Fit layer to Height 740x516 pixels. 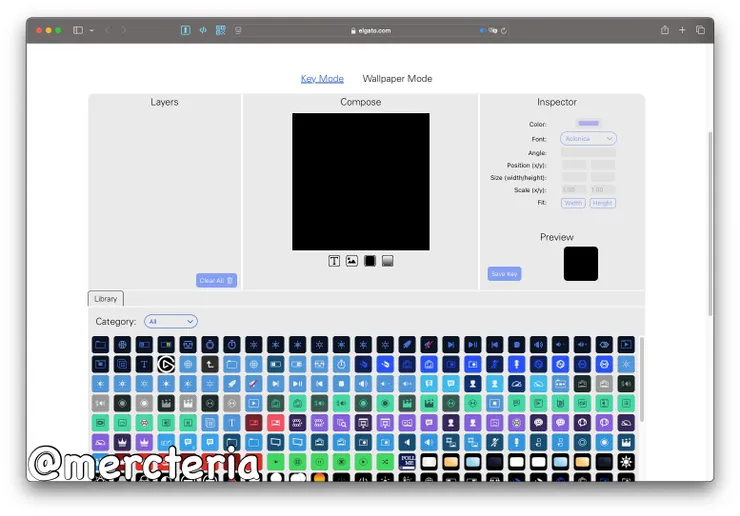(603, 203)
